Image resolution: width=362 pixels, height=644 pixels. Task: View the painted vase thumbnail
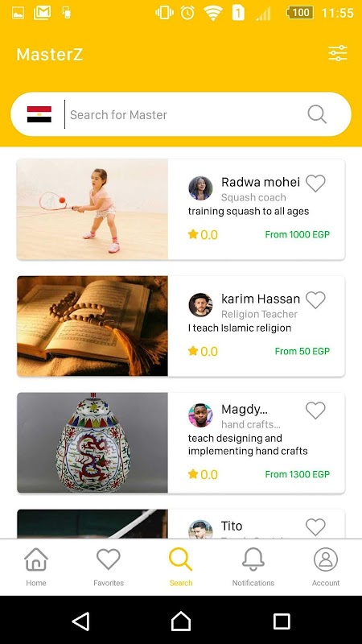tap(93, 443)
